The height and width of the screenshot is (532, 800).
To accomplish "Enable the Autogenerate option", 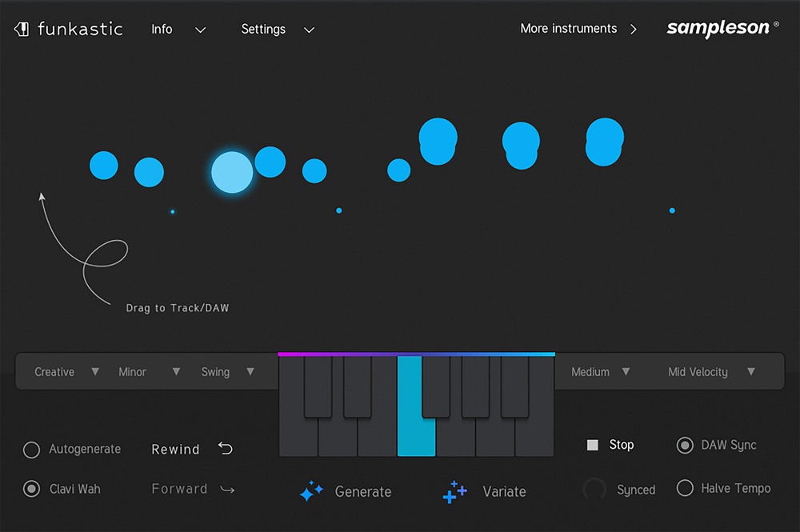I will 32,450.
